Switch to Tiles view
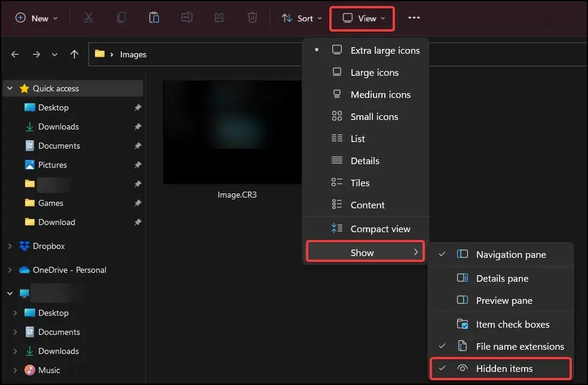Image resolution: width=588 pixels, height=385 pixels. click(x=366, y=183)
